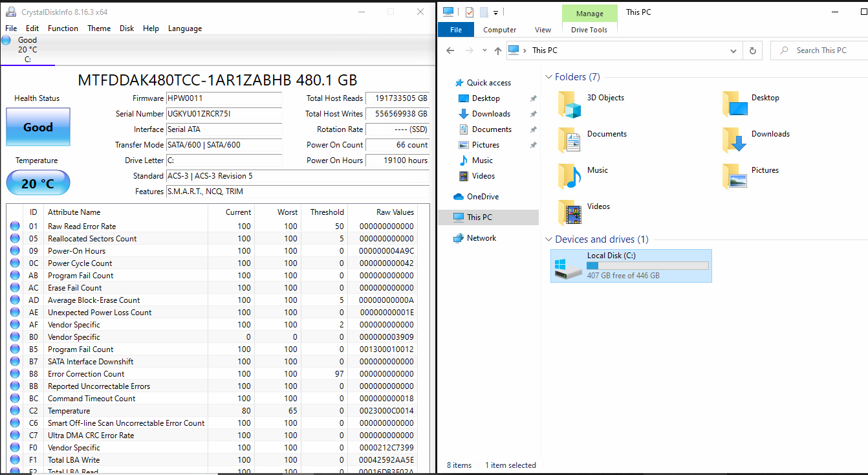Open the Disk menu
Viewport: 868px width, 475px height.
pos(127,28)
